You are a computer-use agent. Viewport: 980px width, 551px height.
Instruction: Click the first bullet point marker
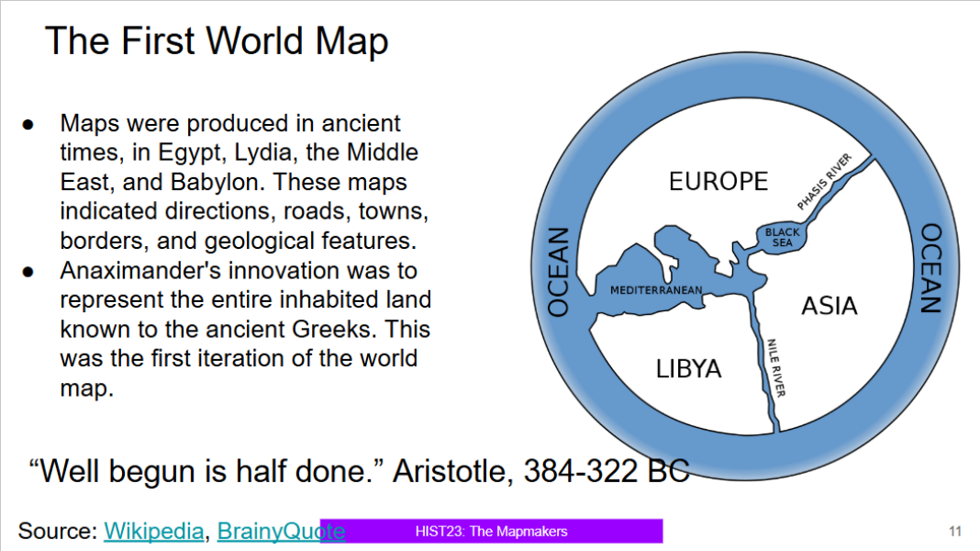28,124
